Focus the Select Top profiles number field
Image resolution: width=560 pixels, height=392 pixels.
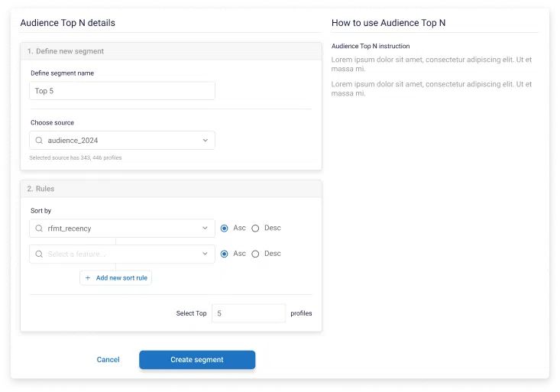tap(248, 313)
